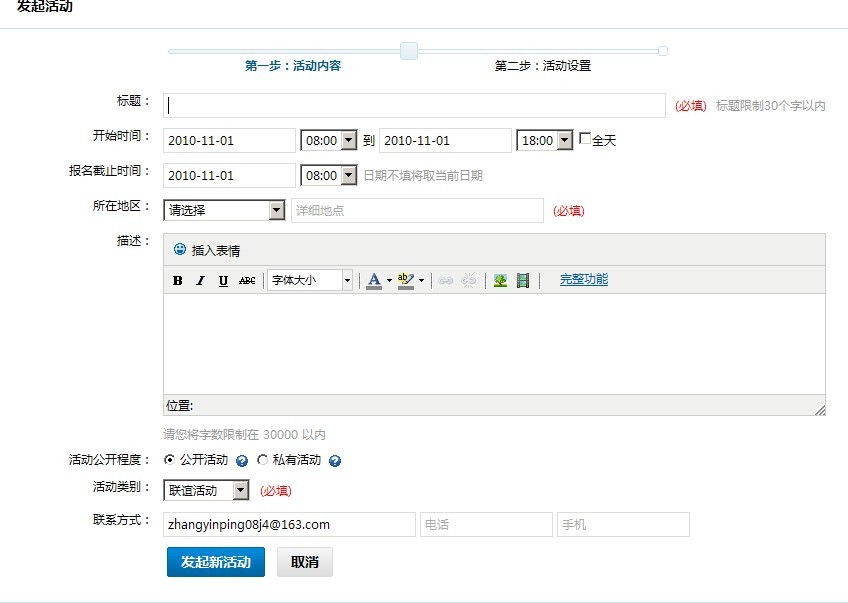The image size is (848, 603).
Task: Open registration deadline 08:00 time dropdown
Action: point(328,176)
